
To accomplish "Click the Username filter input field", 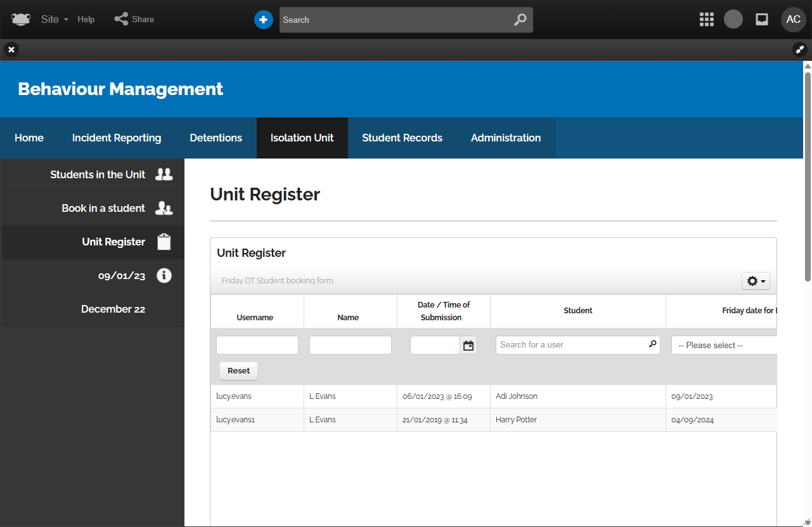I will coord(257,345).
